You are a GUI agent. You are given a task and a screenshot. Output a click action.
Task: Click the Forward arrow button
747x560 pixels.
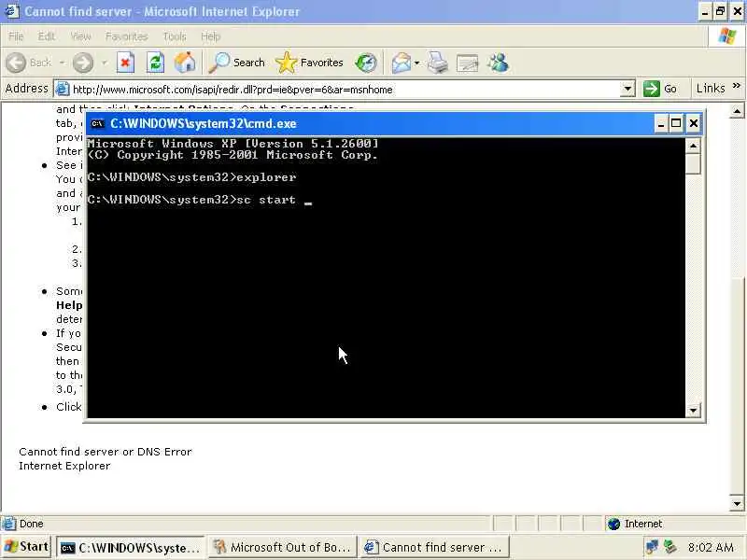[x=83, y=63]
